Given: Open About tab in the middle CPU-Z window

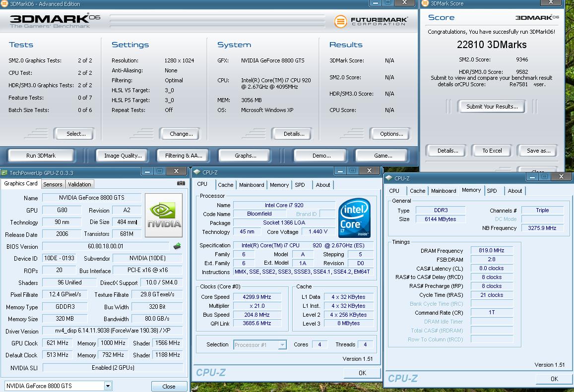Looking at the screenshot, I should click(323, 185).
